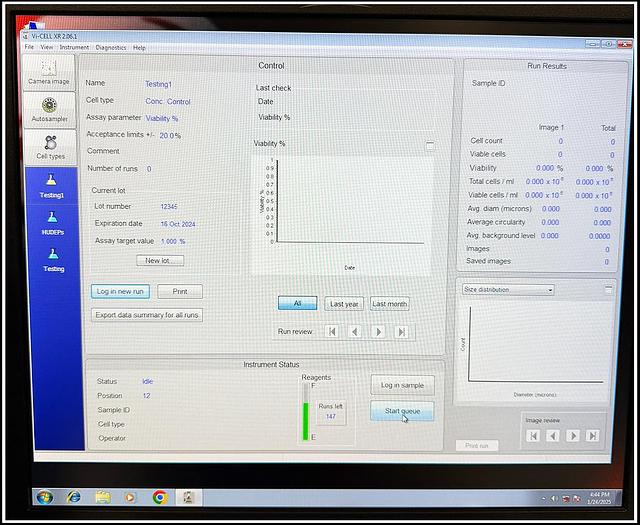Click the acceptance limits 20.0 % value
This screenshot has height=525, width=640.
point(170,136)
